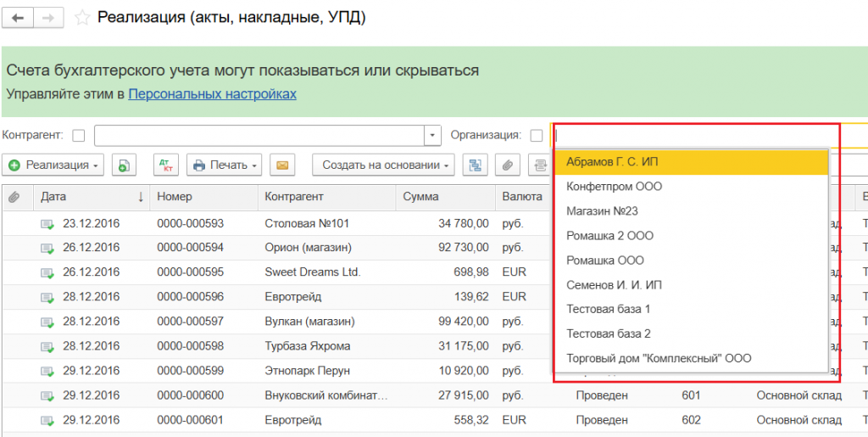The image size is (868, 437).
Task: Click document icon in row 0000-000598
Action: [x=47, y=347]
